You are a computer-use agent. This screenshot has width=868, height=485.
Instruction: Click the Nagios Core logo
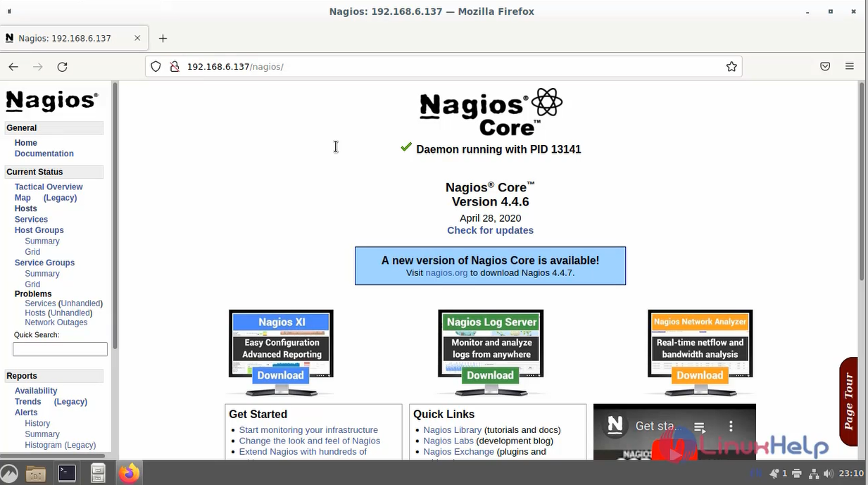click(x=491, y=111)
